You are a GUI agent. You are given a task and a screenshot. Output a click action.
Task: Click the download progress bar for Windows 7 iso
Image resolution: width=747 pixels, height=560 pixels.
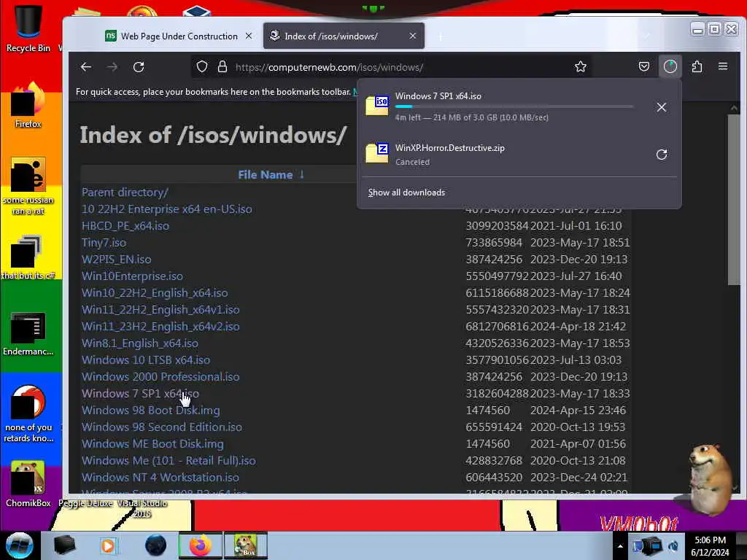514,106
